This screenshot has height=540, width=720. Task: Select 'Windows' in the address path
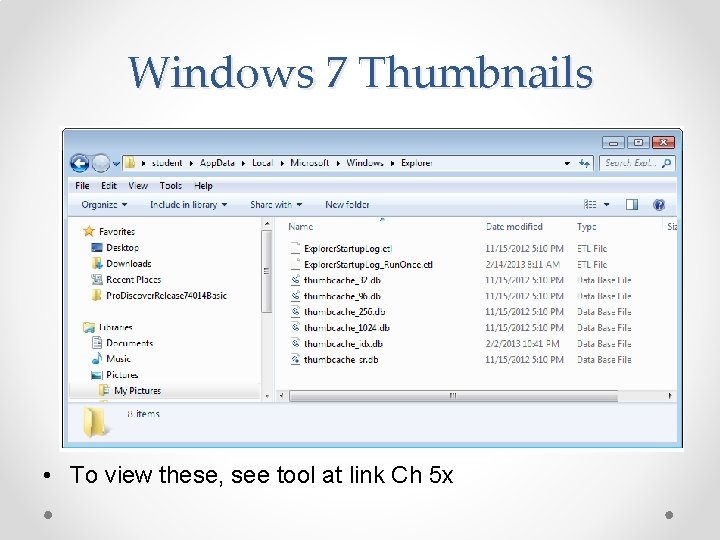[x=365, y=163]
